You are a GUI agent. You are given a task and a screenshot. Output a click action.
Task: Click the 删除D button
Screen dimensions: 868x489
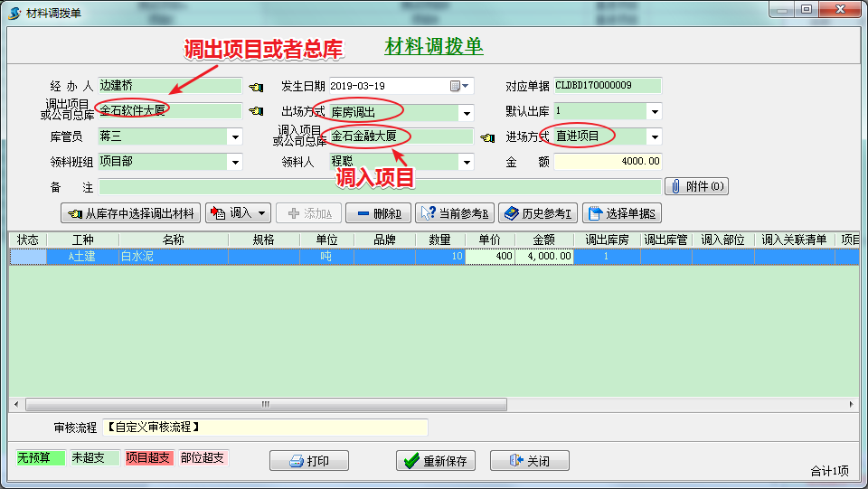click(x=379, y=213)
